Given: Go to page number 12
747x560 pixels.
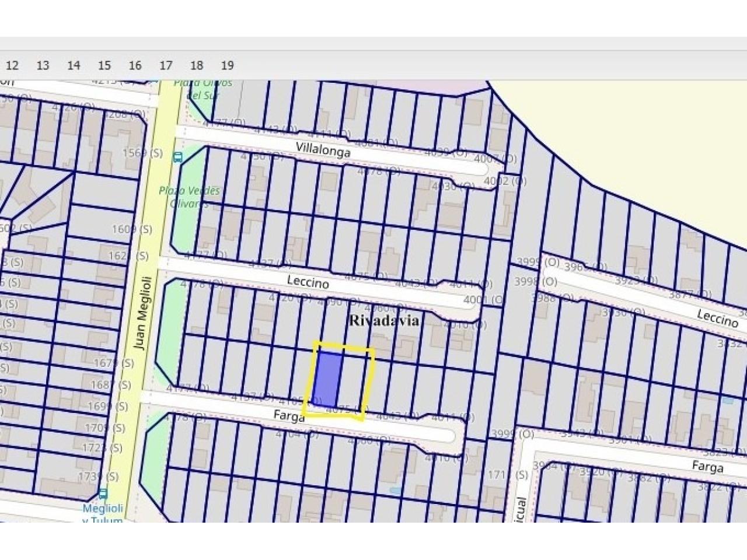Looking at the screenshot, I should tap(12, 65).
